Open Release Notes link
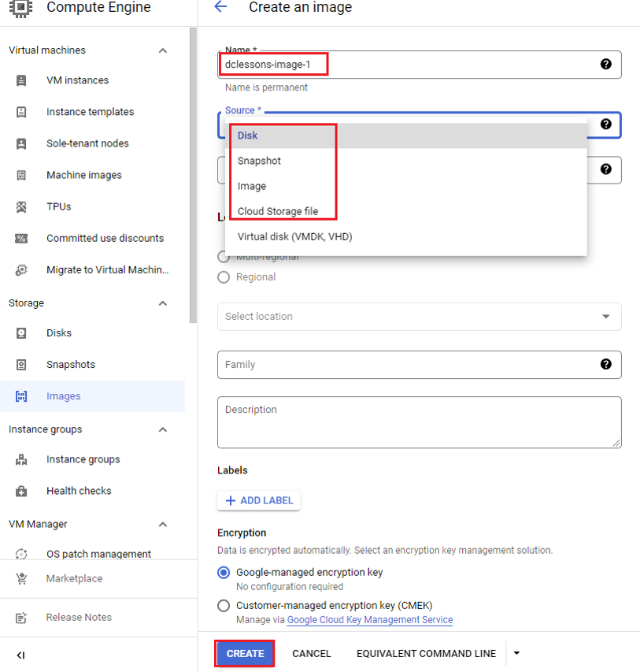The image size is (640, 672). click(79, 618)
